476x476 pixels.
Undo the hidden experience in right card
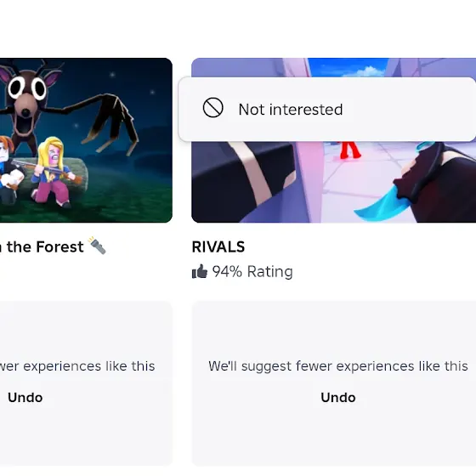click(x=338, y=398)
